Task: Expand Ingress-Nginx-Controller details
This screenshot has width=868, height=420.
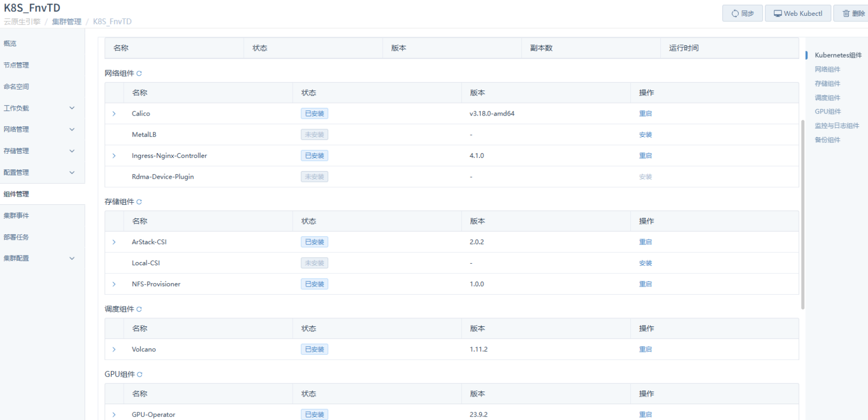Action: point(114,156)
